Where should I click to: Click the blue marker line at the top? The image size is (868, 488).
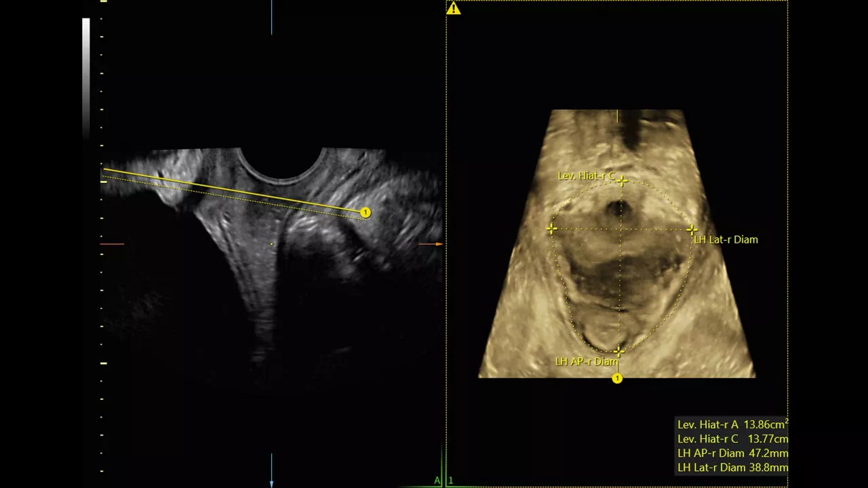point(271,17)
